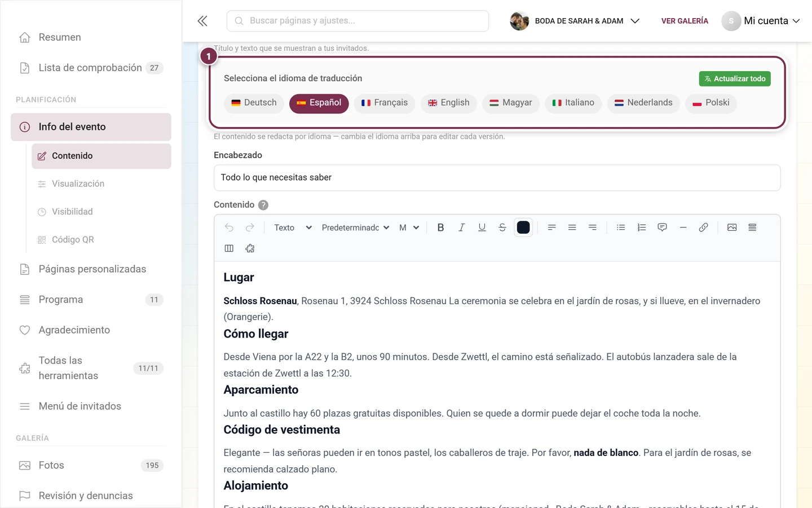The height and width of the screenshot is (508, 812).
Task: Click the speech bubble quote icon
Action: pyautogui.click(x=662, y=227)
